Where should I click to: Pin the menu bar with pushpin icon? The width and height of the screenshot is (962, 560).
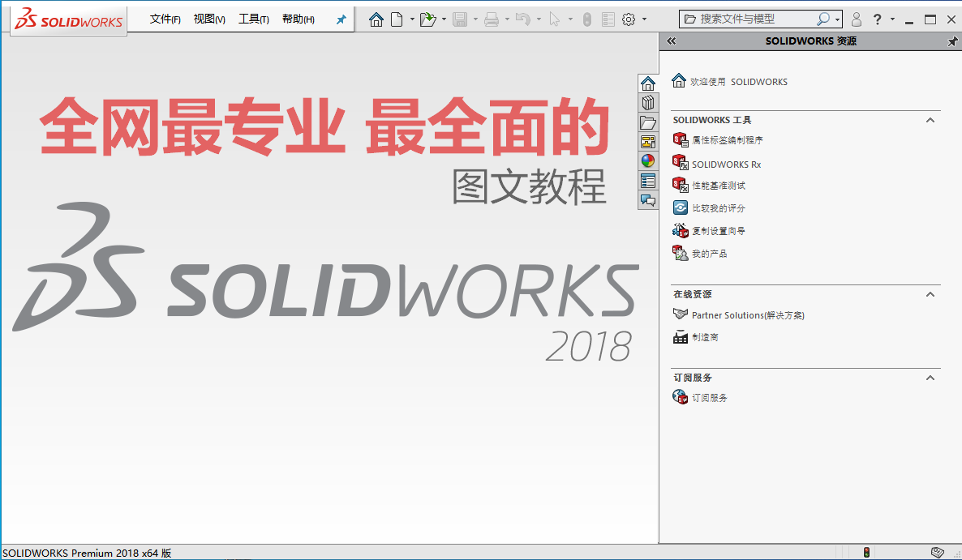coord(341,19)
